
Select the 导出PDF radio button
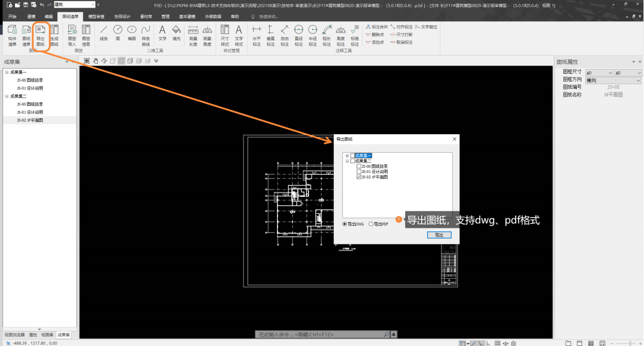[x=371, y=224]
